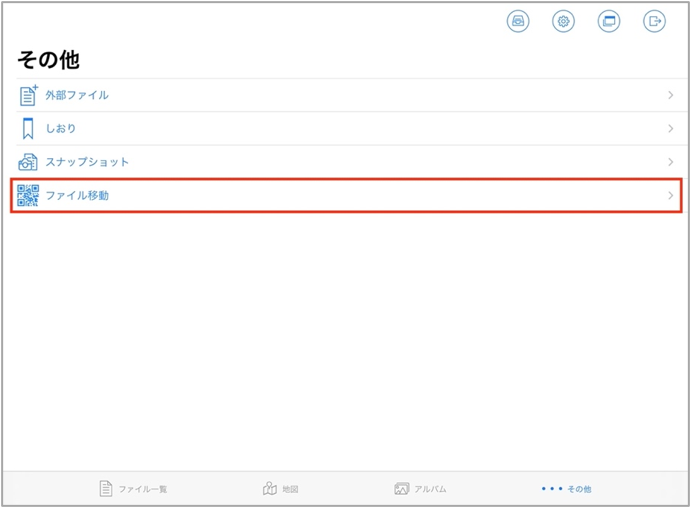This screenshot has height=508, width=692.
Task: Expand the しおり row chevron
Action: tap(671, 129)
